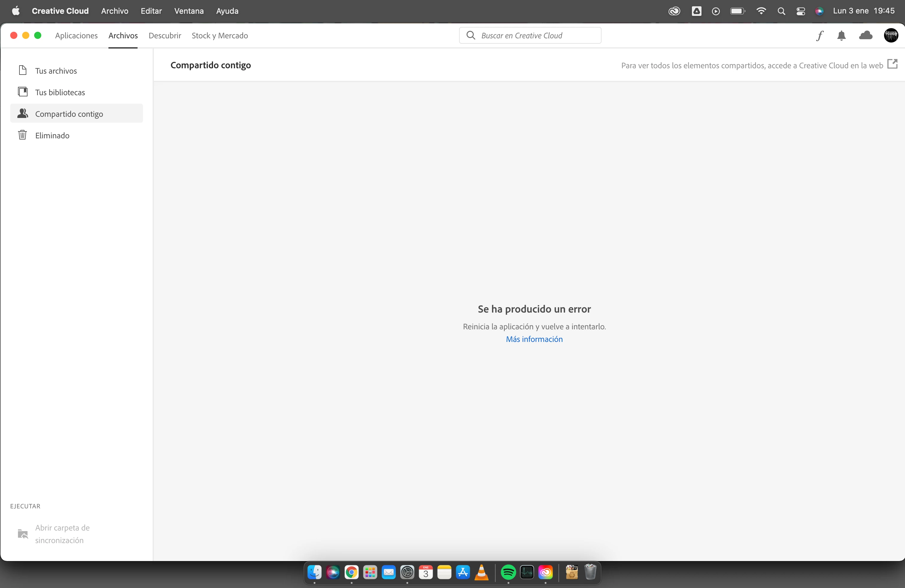Open the fonts icon in header

coord(819,35)
